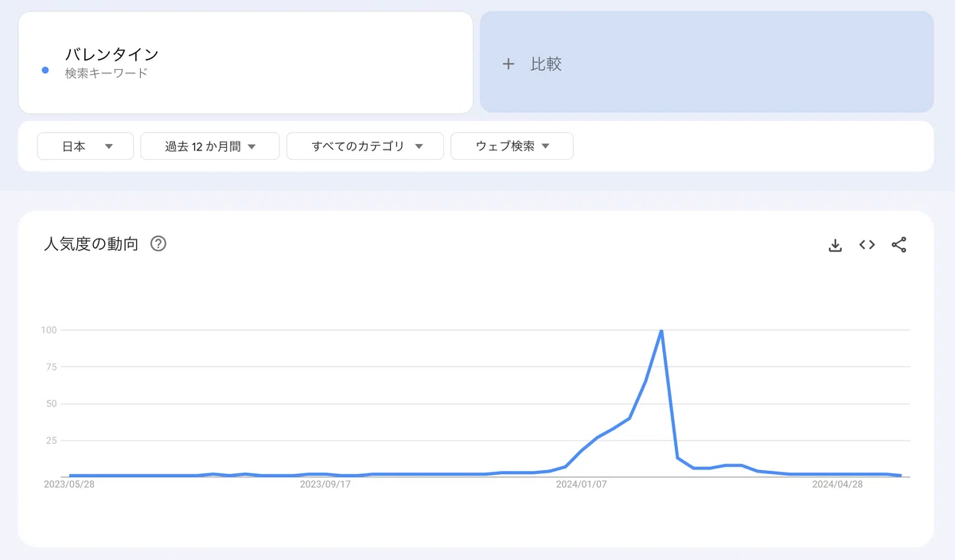The image size is (955, 560).
Task: Click the chart peak at 100
Action: 661,330
